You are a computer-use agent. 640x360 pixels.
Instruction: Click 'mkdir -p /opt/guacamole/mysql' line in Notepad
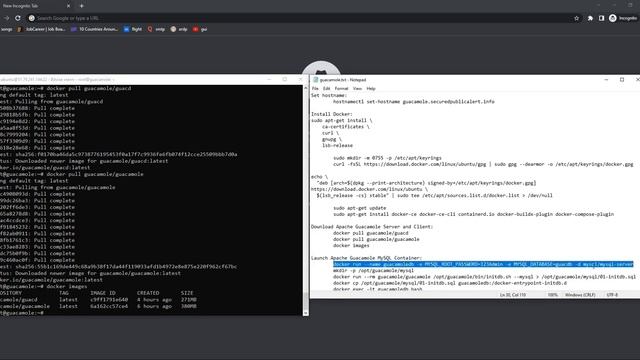coord(373,270)
